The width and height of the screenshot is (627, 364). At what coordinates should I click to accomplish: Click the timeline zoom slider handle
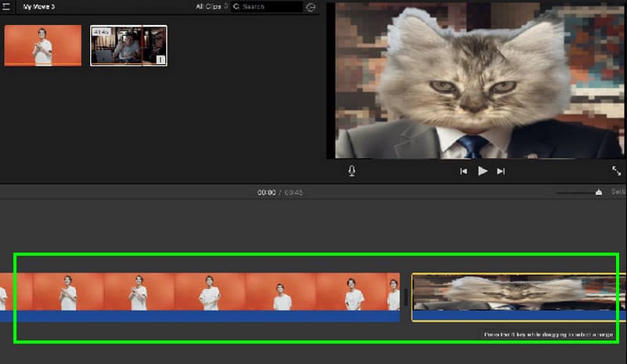[x=599, y=193]
